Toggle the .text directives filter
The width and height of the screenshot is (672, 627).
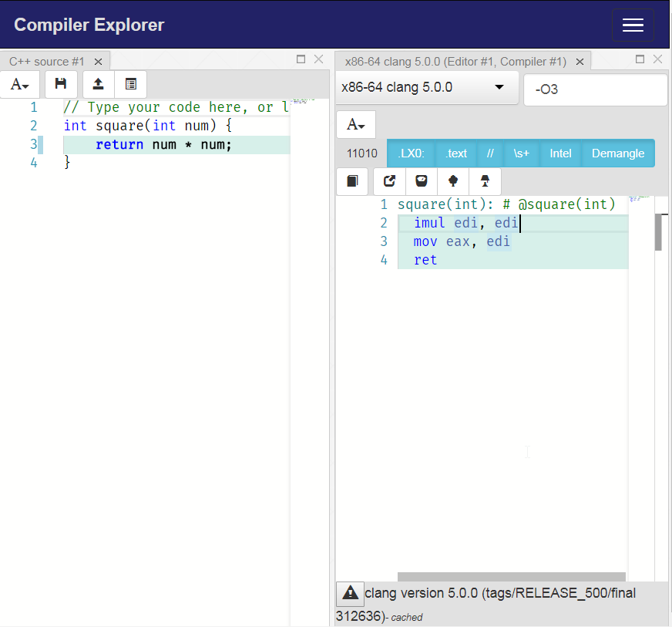click(456, 153)
